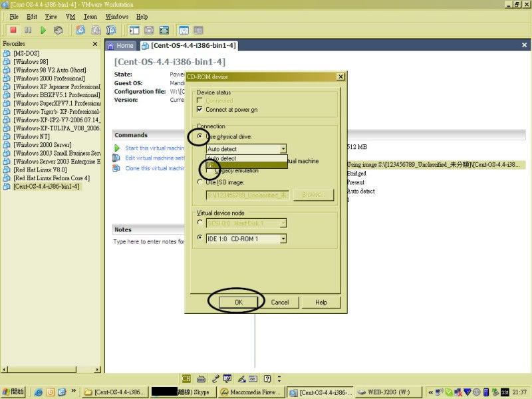Open the physical drive Auto detect dropdown
The width and height of the screenshot is (532, 399).
tap(283, 148)
